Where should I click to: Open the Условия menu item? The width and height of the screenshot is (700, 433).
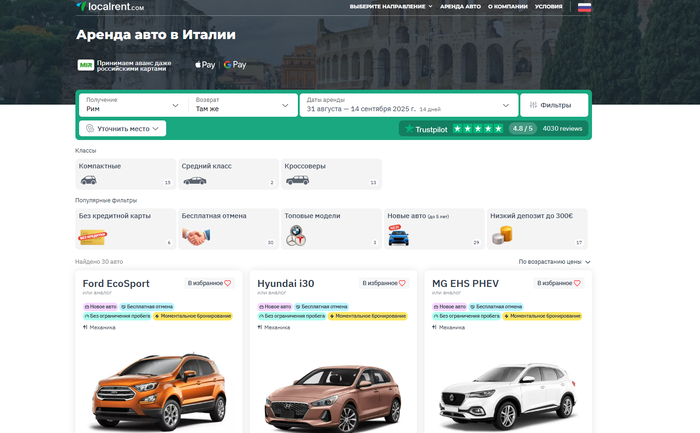tap(549, 7)
